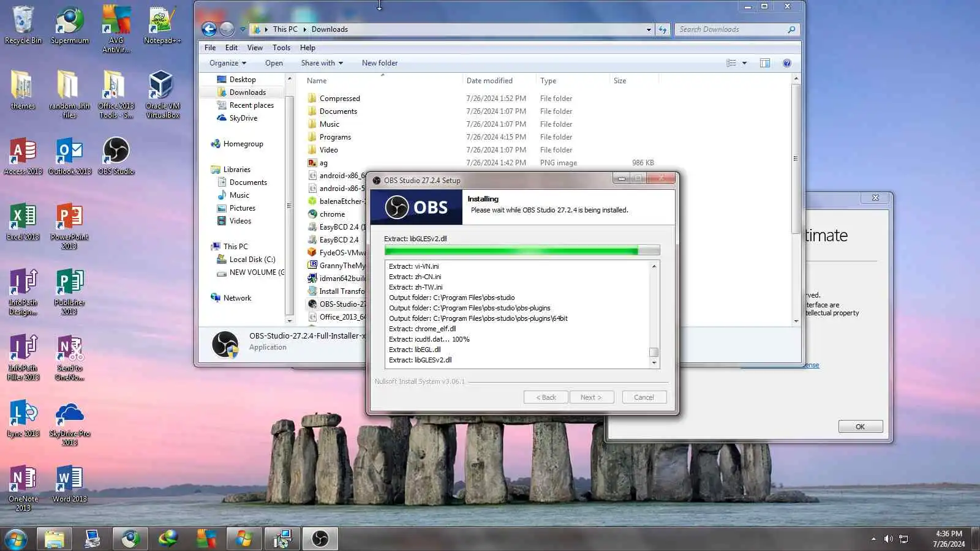Launch Outlook 2013 from the desktop
This screenshot has width=980, height=551.
[70, 156]
